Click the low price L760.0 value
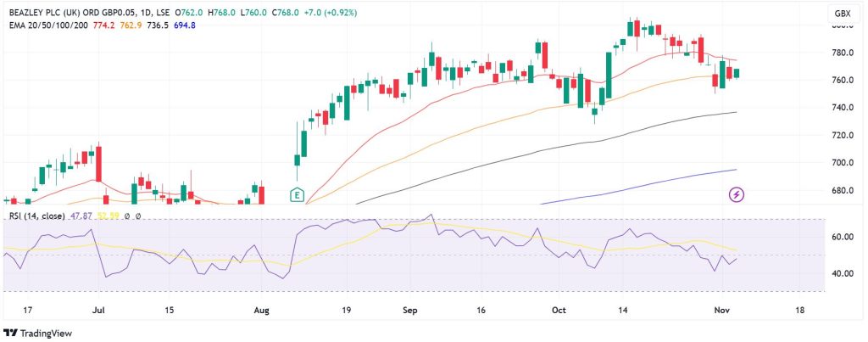Image resolution: width=868 pixels, height=342 pixels. pyautogui.click(x=254, y=12)
